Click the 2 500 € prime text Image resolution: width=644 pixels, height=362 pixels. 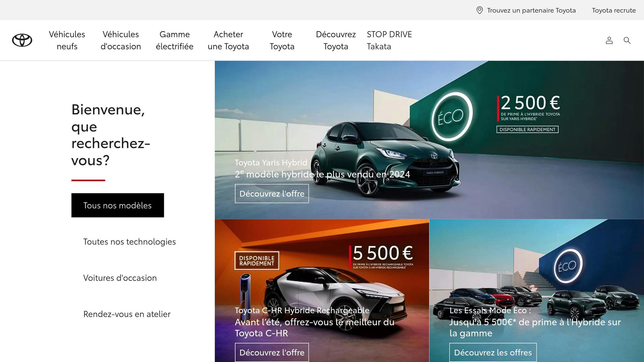tap(530, 103)
